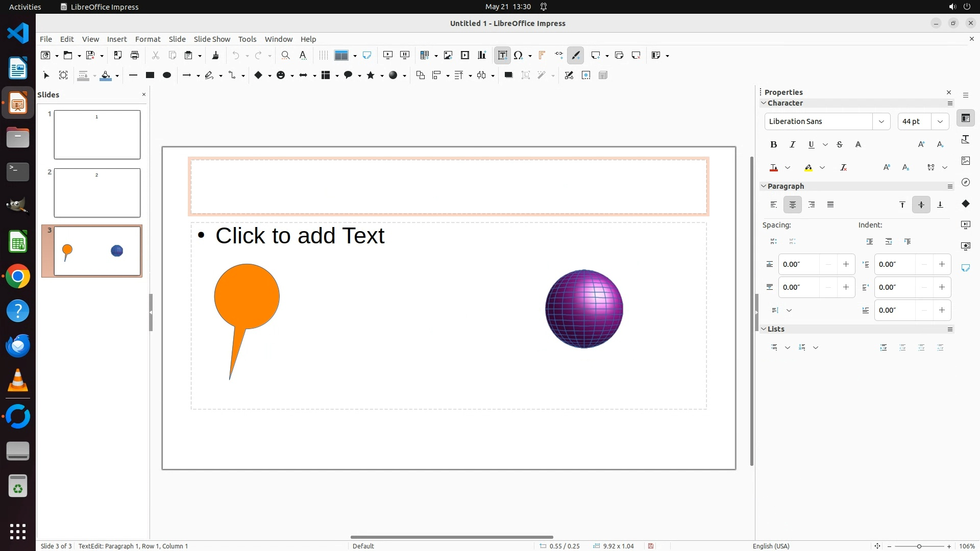The width and height of the screenshot is (980, 551).
Task: Open the font name dropdown
Action: (881, 121)
